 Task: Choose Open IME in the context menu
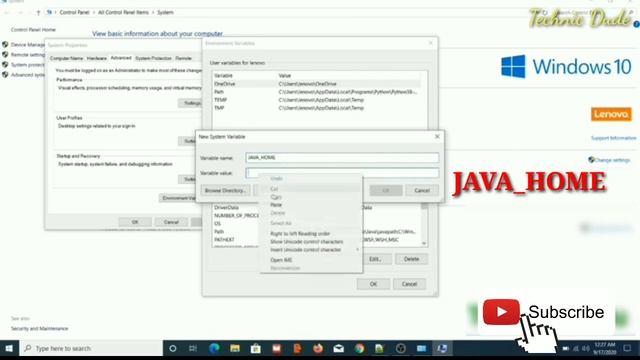[281, 260]
